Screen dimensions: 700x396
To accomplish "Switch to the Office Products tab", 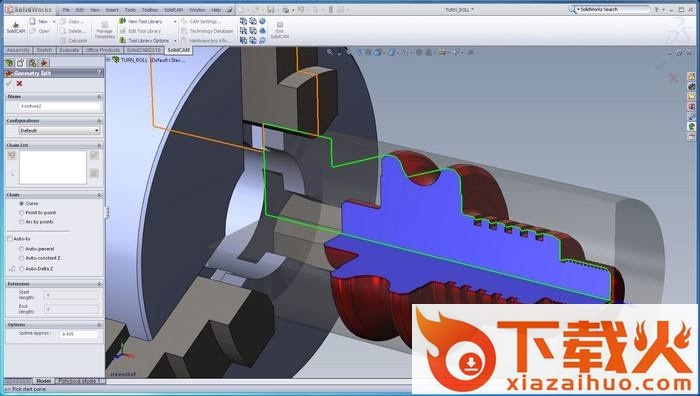I will [x=103, y=50].
